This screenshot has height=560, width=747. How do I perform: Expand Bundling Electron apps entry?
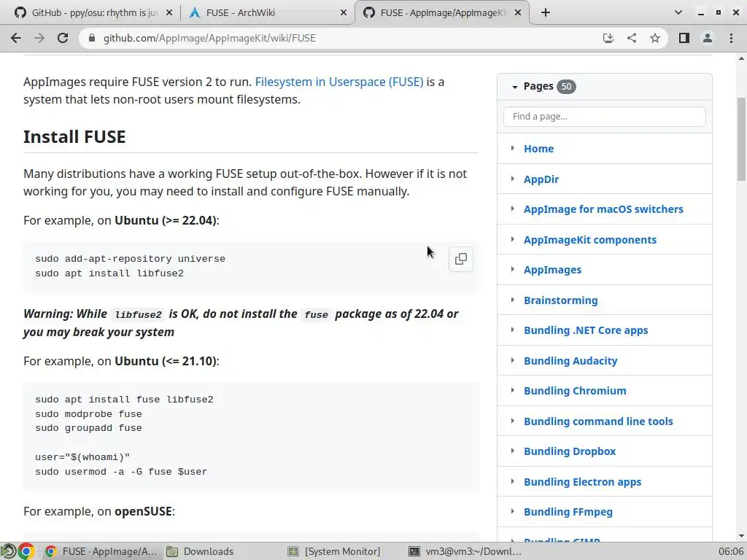513,481
